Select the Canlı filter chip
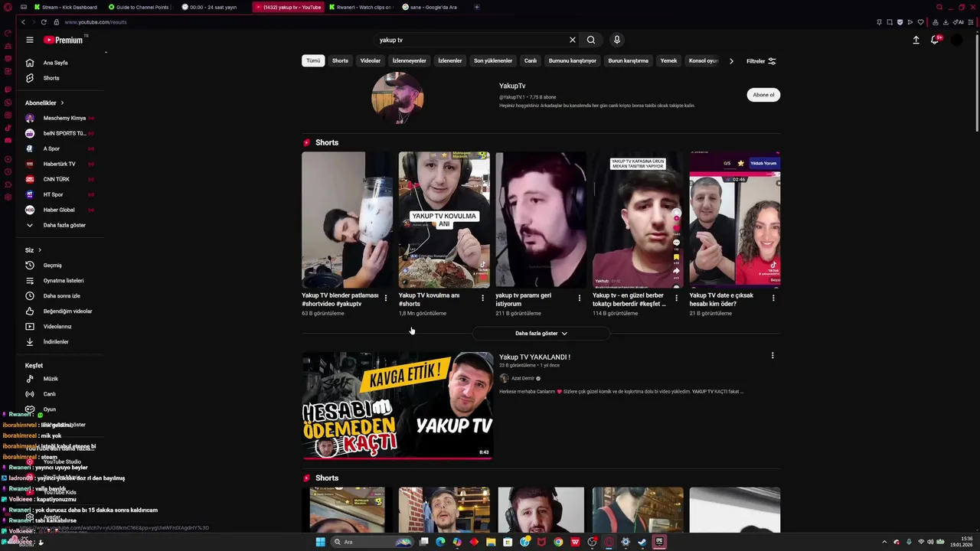The height and width of the screenshot is (551, 980). click(531, 60)
